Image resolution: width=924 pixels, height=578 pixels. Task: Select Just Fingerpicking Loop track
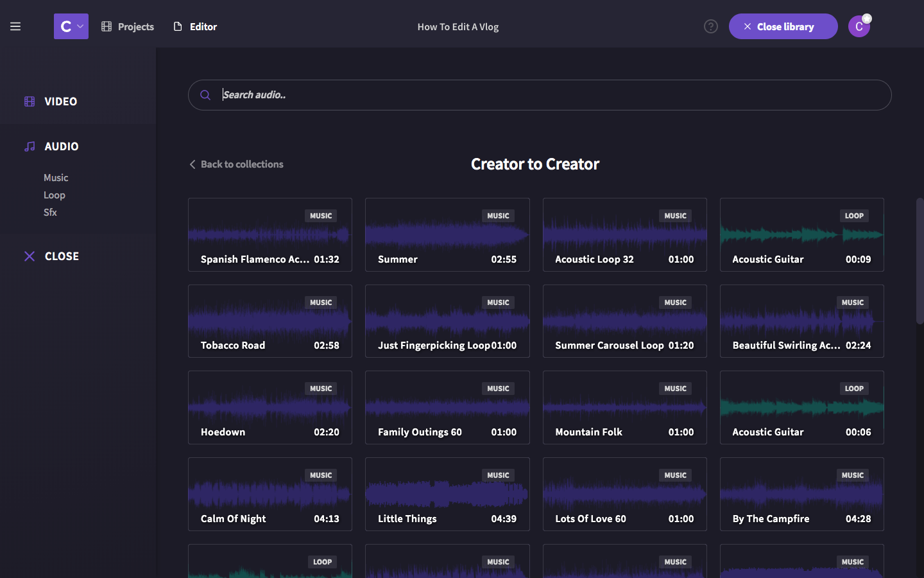pyautogui.click(x=447, y=321)
